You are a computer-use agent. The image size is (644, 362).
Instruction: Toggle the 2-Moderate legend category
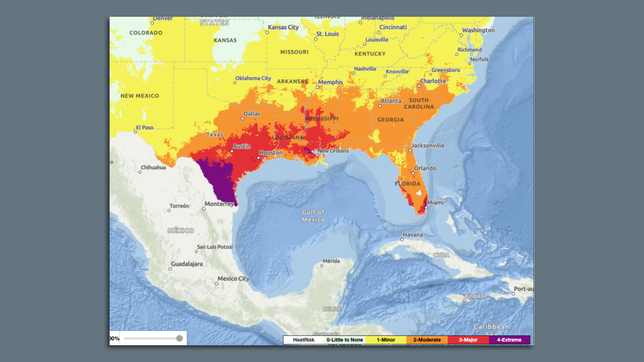point(427,340)
